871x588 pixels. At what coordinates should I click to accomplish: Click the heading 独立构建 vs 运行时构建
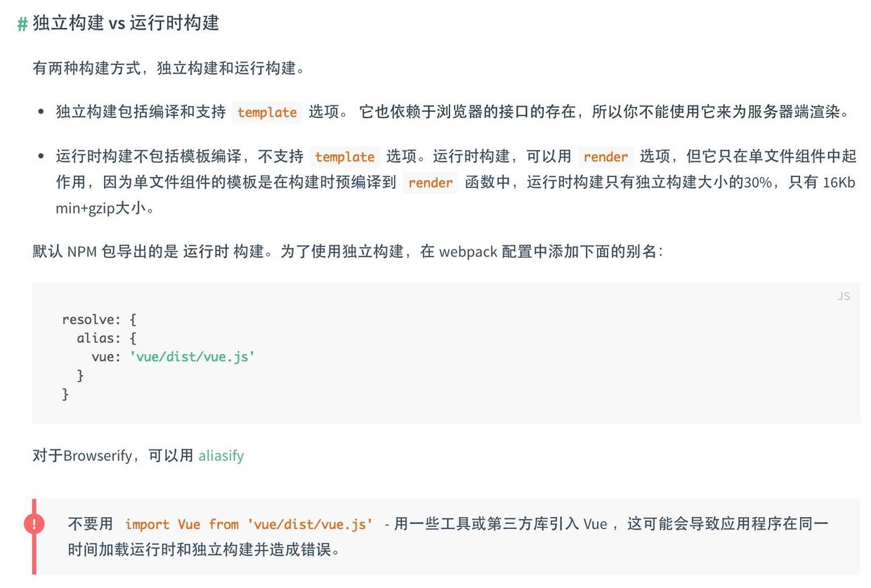click(126, 22)
